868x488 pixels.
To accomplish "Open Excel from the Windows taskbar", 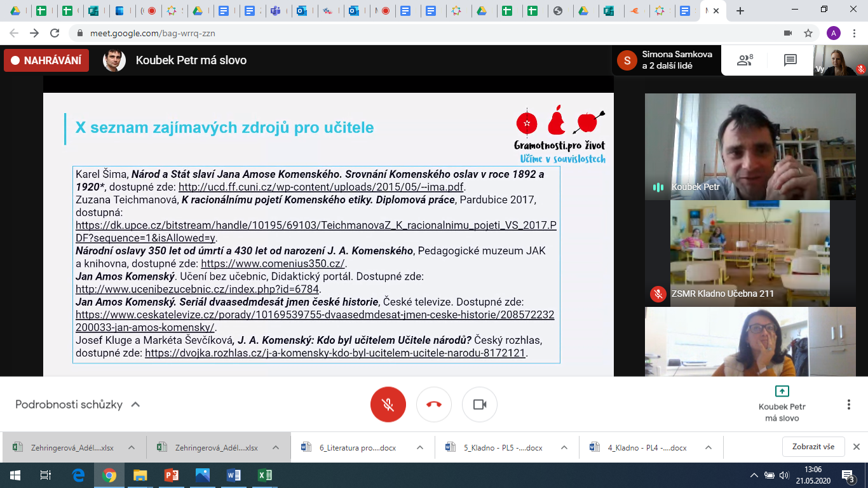I will click(265, 475).
